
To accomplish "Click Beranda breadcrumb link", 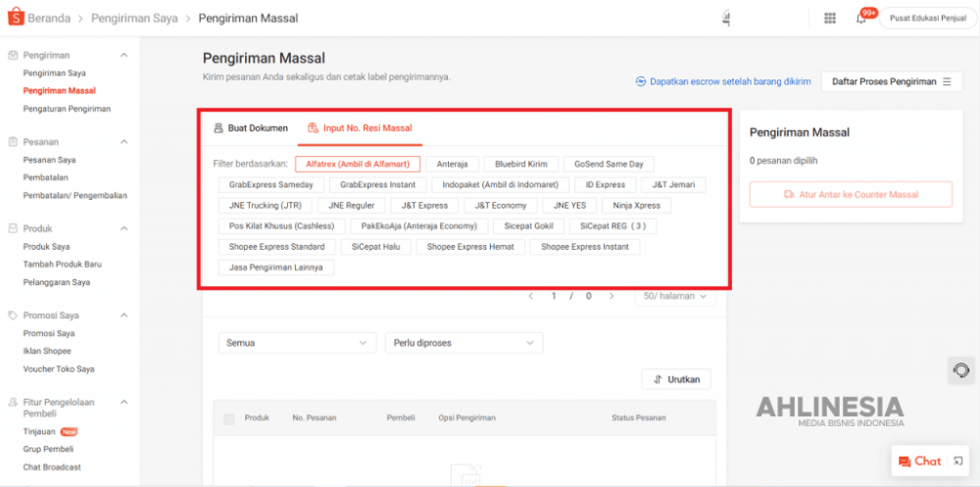I will [x=49, y=19].
